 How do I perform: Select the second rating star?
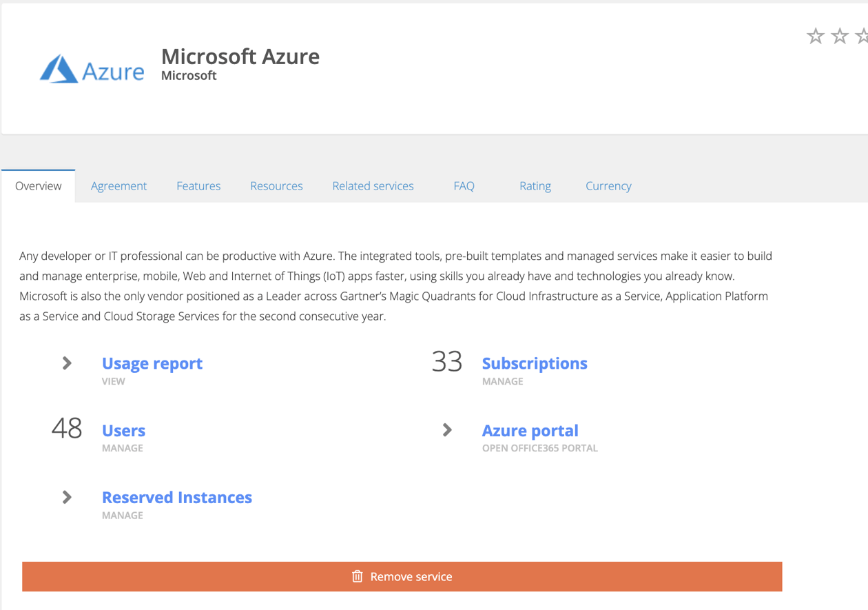(x=839, y=35)
